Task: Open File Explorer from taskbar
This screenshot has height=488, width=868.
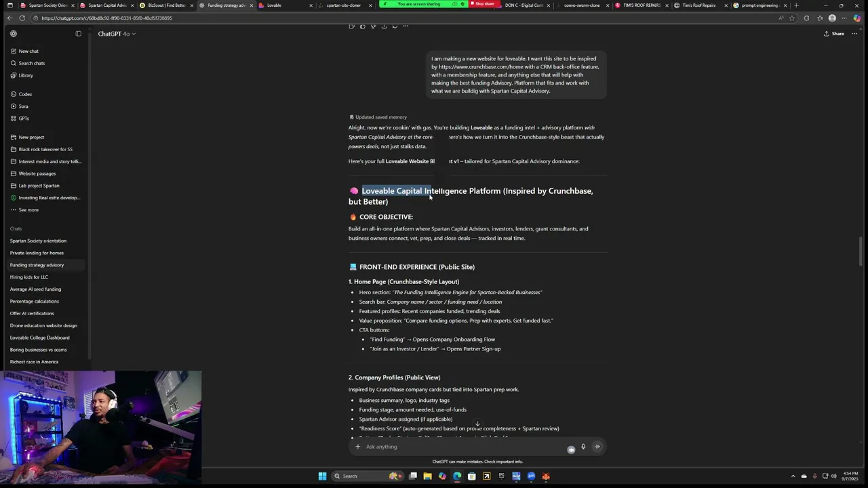Action: pos(427,476)
